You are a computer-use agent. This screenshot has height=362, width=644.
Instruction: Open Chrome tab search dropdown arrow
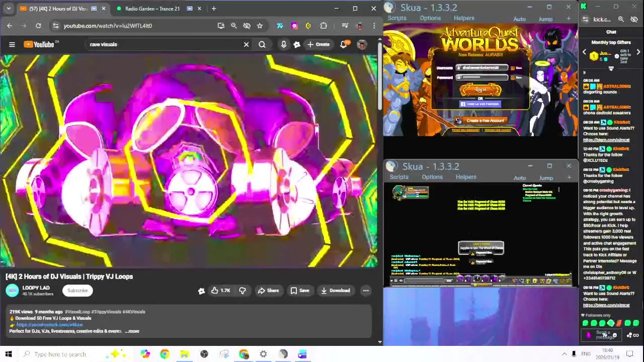[x=9, y=9]
